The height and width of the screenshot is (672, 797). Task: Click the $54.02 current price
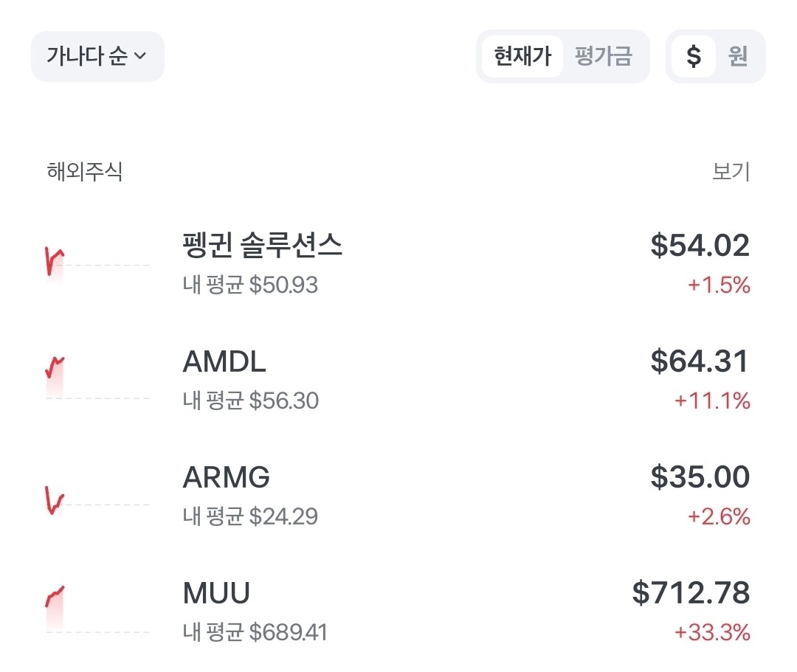pyautogui.click(x=700, y=246)
